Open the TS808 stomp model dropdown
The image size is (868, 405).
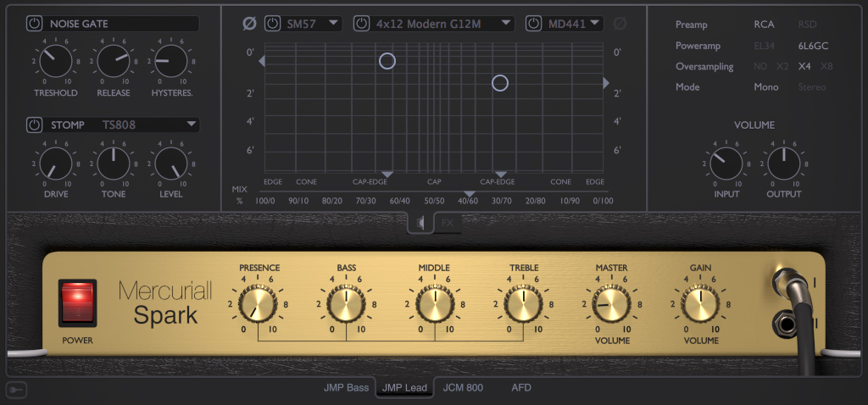(149, 125)
